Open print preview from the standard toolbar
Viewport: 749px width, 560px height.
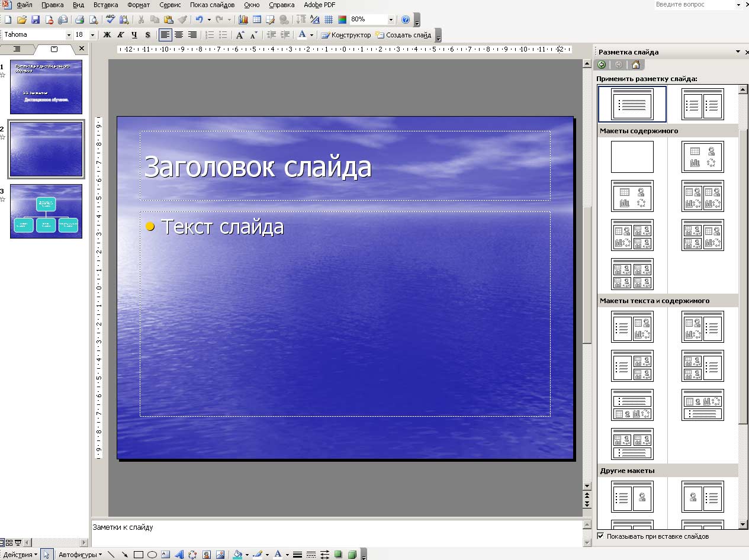(93, 20)
